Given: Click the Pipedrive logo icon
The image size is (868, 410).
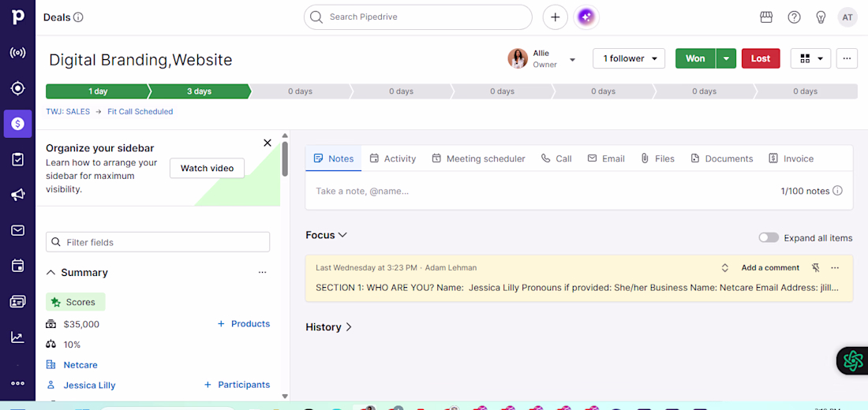Looking at the screenshot, I should pyautogui.click(x=17, y=17).
